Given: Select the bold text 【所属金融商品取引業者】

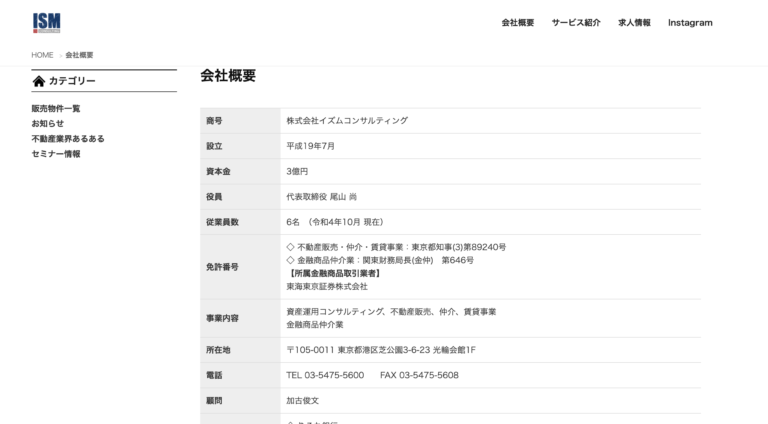Looking at the screenshot, I should click(x=334, y=273).
